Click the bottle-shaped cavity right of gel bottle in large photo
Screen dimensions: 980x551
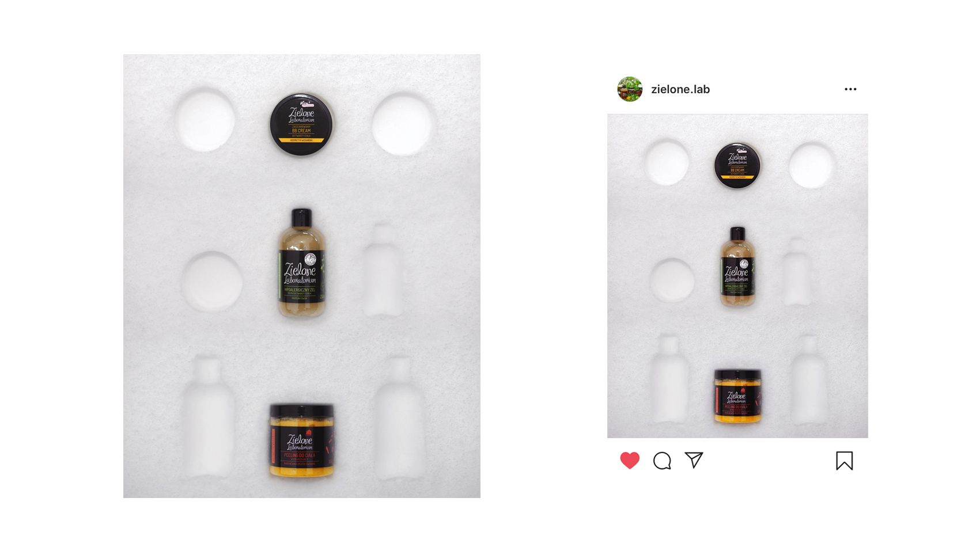(383, 271)
